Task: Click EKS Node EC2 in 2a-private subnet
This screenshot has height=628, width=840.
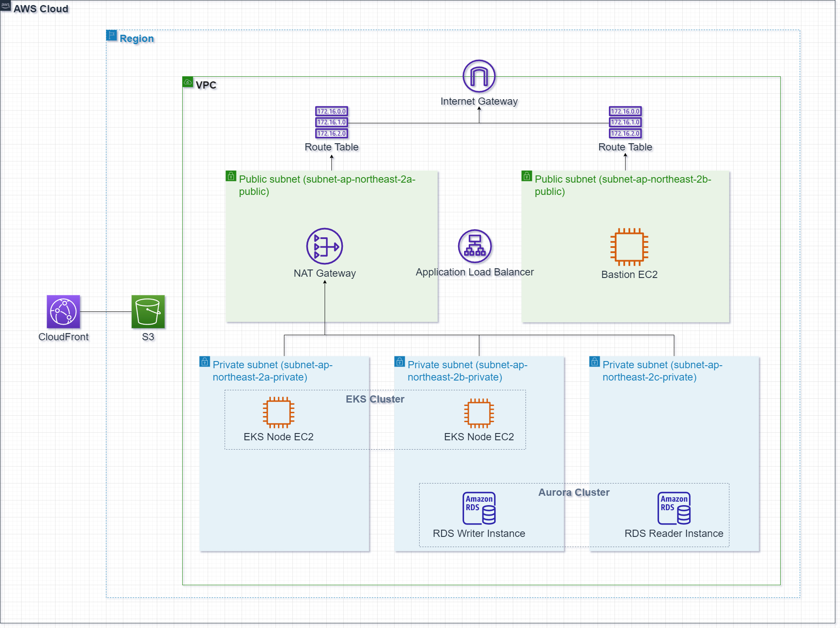Action: [278, 413]
